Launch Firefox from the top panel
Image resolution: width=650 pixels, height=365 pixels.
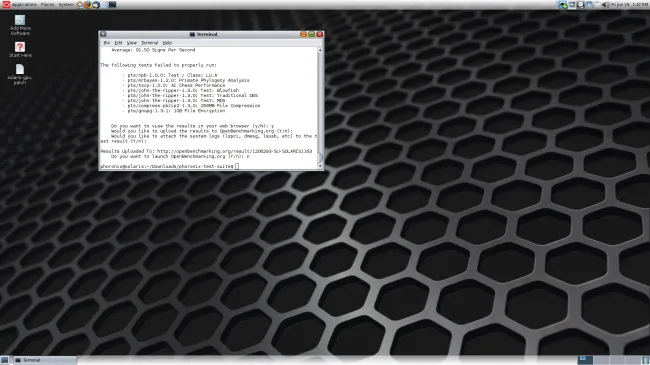click(x=88, y=5)
